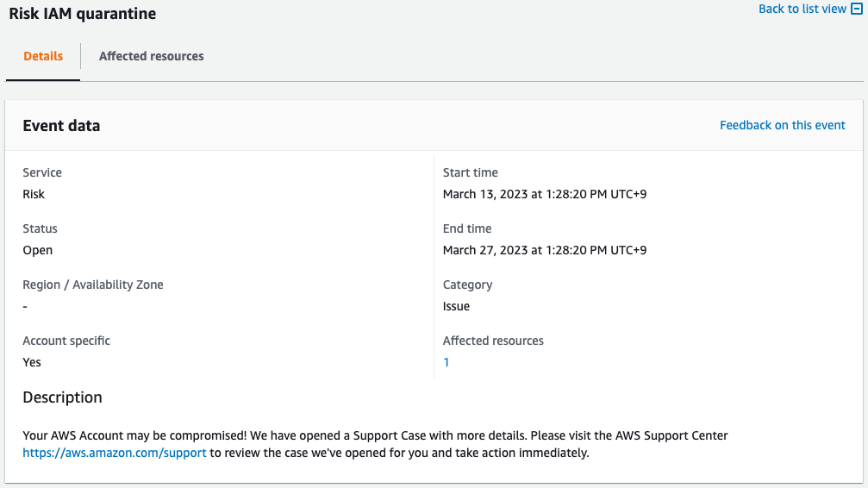Click the End time label

coord(467,228)
